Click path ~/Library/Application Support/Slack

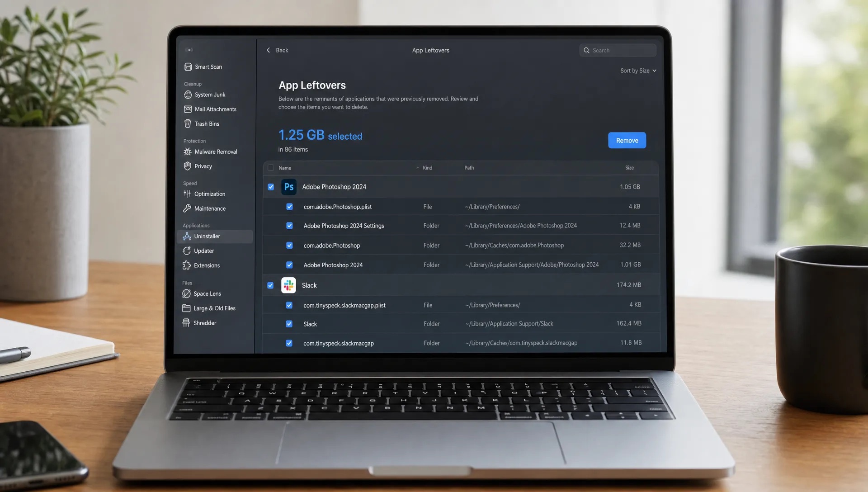[x=509, y=324]
